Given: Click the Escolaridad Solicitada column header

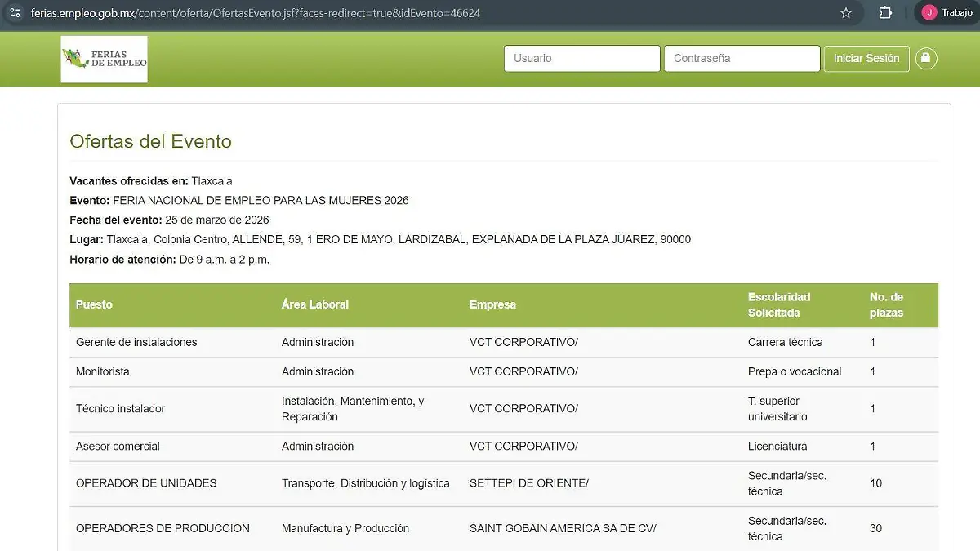Looking at the screenshot, I should (779, 304).
